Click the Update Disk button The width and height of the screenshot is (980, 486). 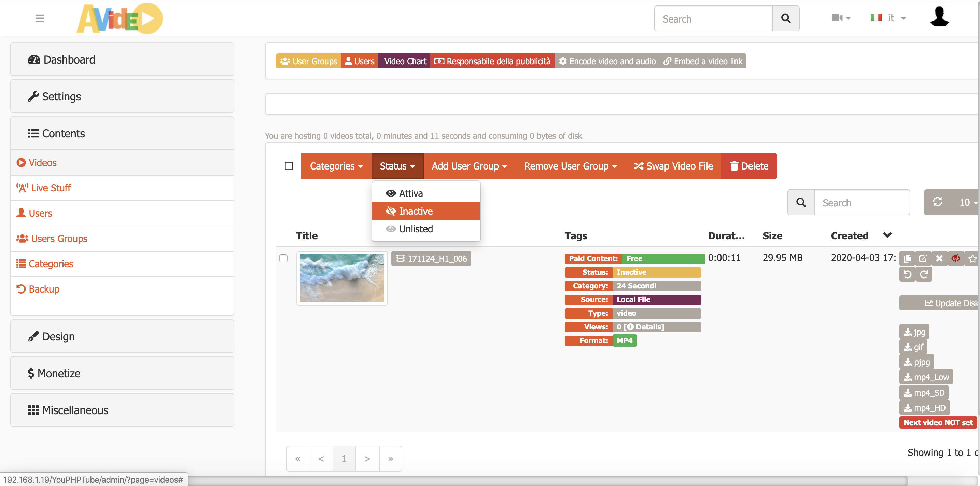pyautogui.click(x=939, y=303)
